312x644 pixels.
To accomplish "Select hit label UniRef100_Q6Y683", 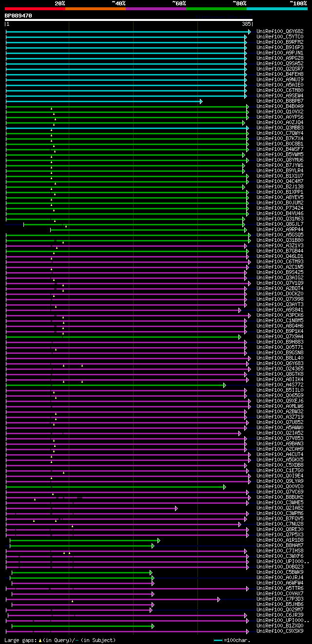I will coord(280,364).
